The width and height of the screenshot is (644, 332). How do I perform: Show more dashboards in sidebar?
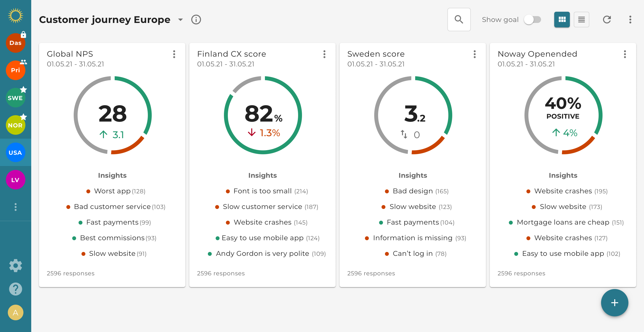(16, 207)
